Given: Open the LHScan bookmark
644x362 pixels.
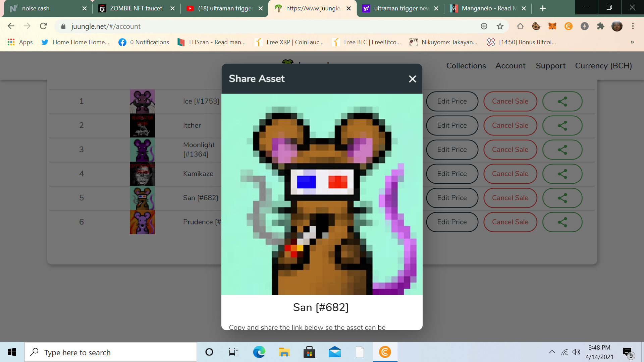Looking at the screenshot, I should pos(212,42).
